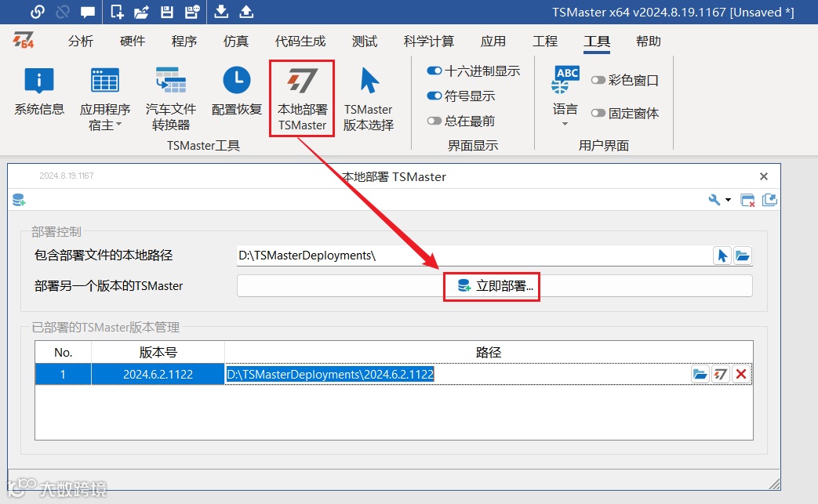Close the 本地部署 TSMaster window

tap(764, 176)
